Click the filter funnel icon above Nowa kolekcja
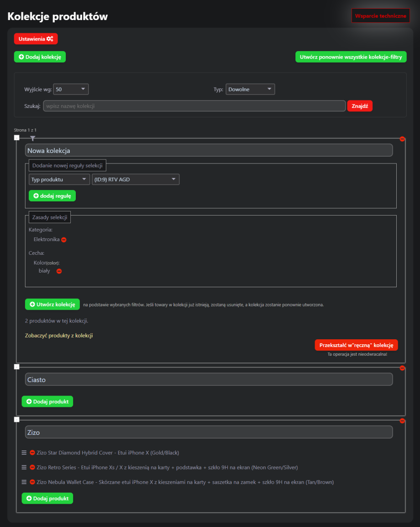 point(32,138)
